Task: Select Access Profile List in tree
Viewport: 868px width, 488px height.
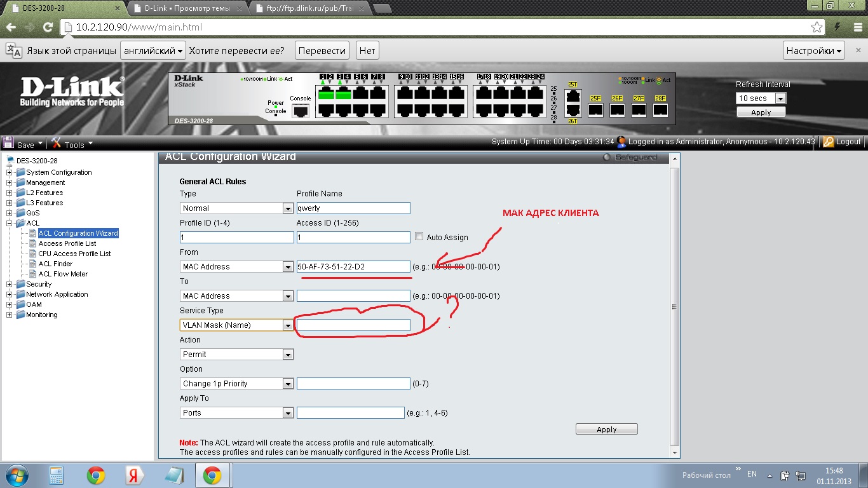Action: (x=67, y=243)
